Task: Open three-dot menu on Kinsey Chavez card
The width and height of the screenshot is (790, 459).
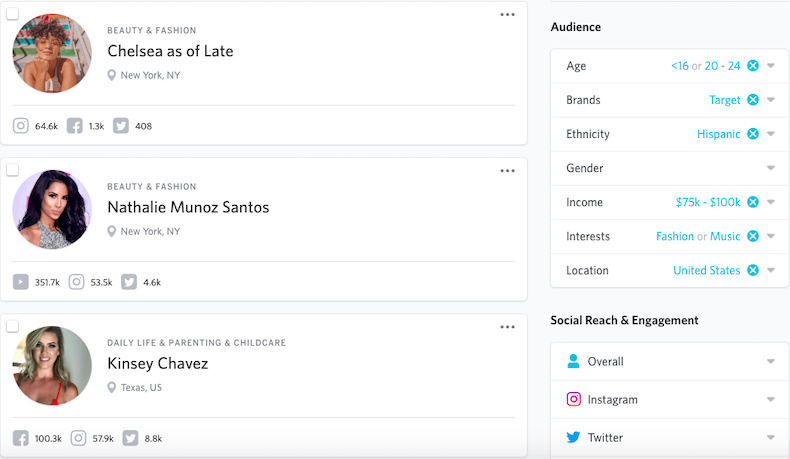Action: click(507, 327)
